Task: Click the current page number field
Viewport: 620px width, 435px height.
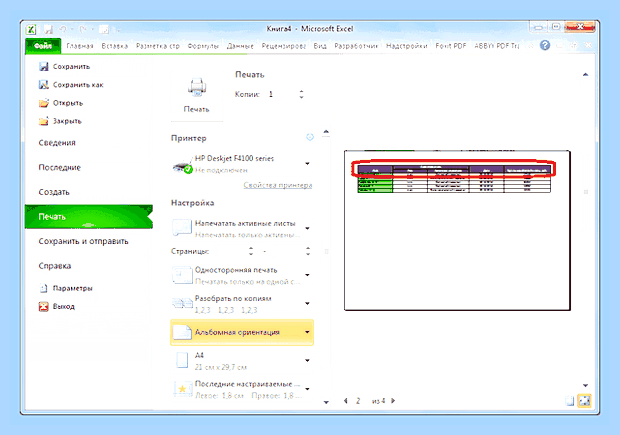Action: pos(358,401)
